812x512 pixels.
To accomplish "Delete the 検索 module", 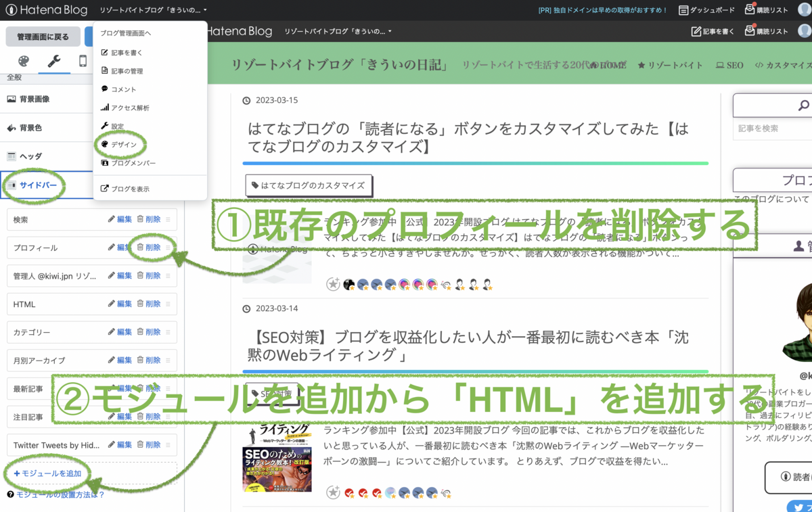I will pyautogui.click(x=149, y=219).
